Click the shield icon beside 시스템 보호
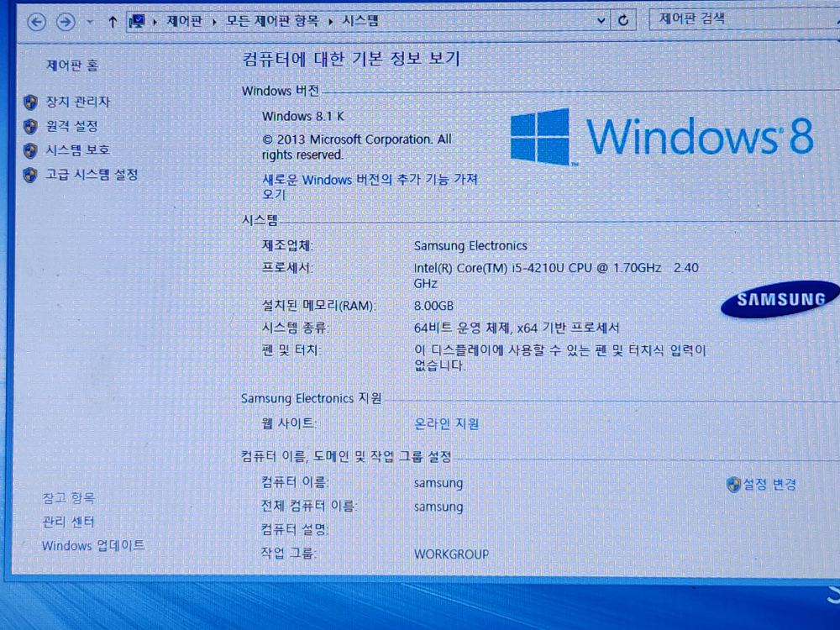 click(30, 150)
